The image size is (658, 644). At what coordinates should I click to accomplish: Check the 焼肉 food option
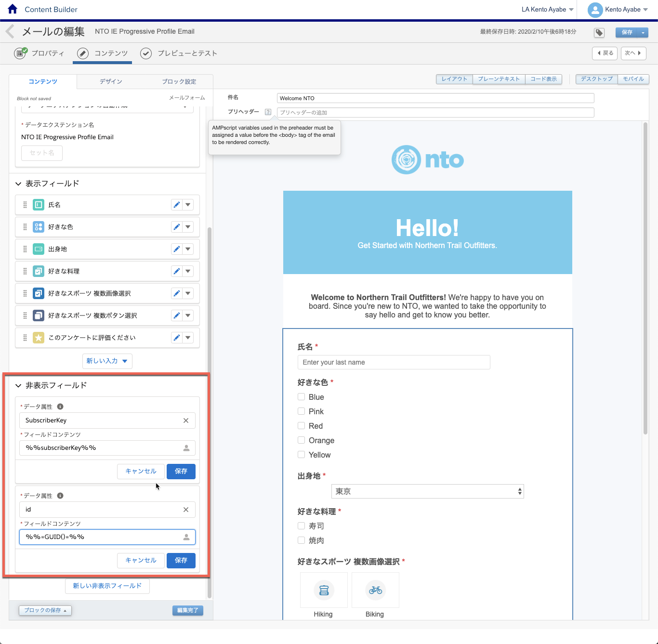(x=302, y=540)
